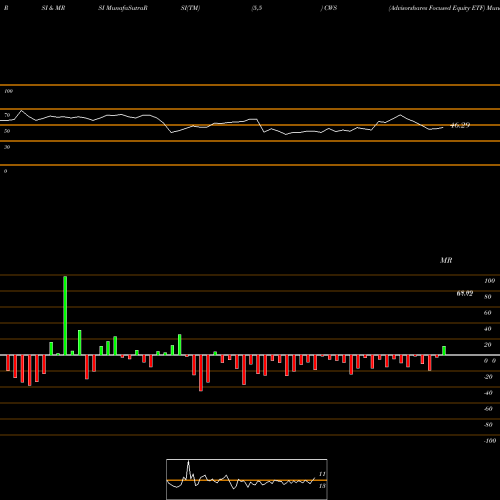Click the MR axis label -100
The image size is (500, 500).
[x=490, y=441]
